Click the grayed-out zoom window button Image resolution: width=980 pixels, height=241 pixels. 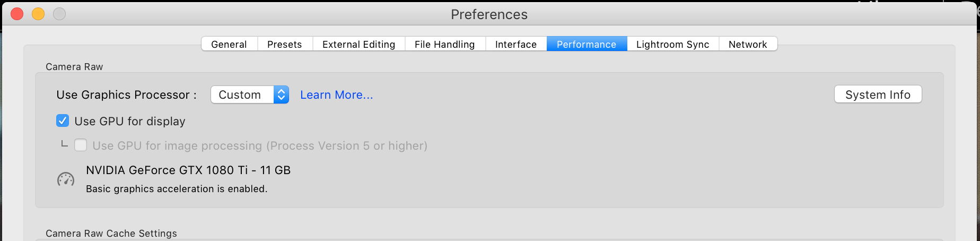(59, 14)
